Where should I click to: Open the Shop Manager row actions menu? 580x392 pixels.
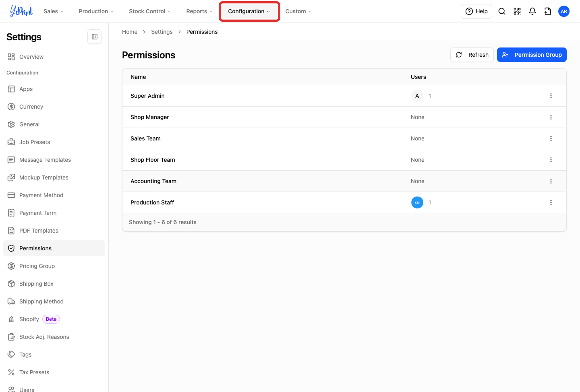[551, 117]
